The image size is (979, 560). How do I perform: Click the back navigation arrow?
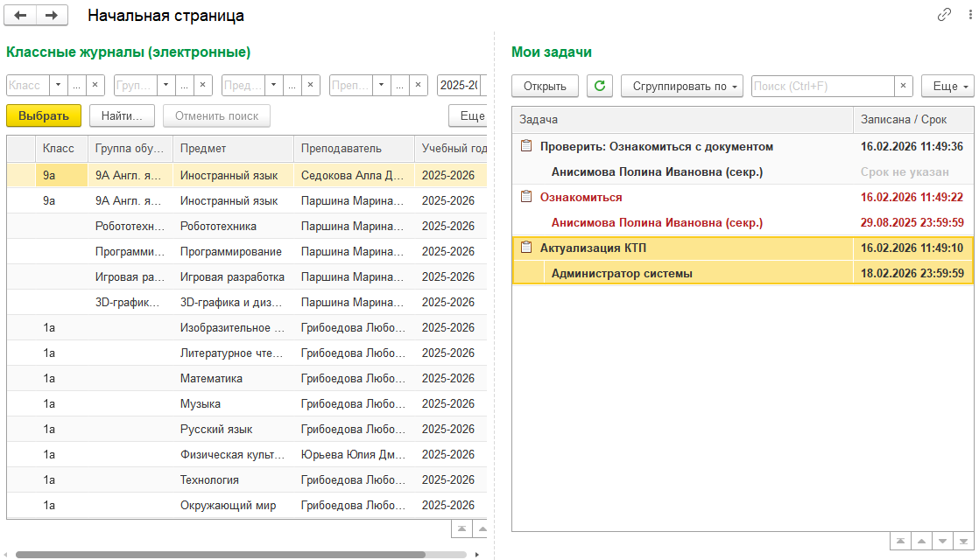21,15
